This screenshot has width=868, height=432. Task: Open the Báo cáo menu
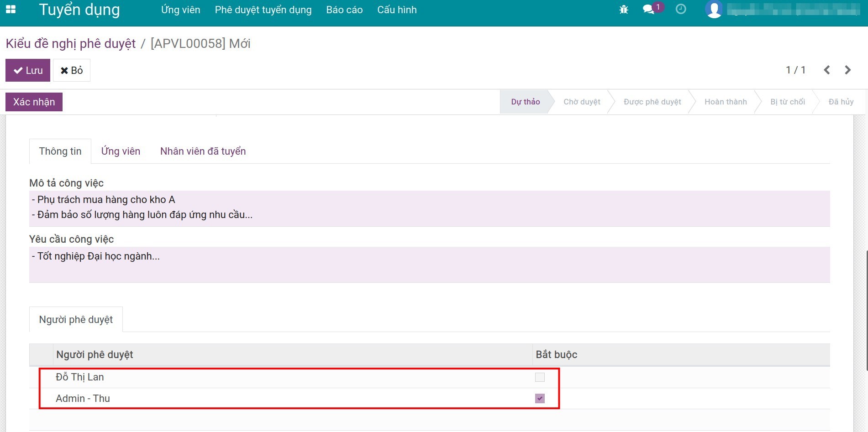344,10
